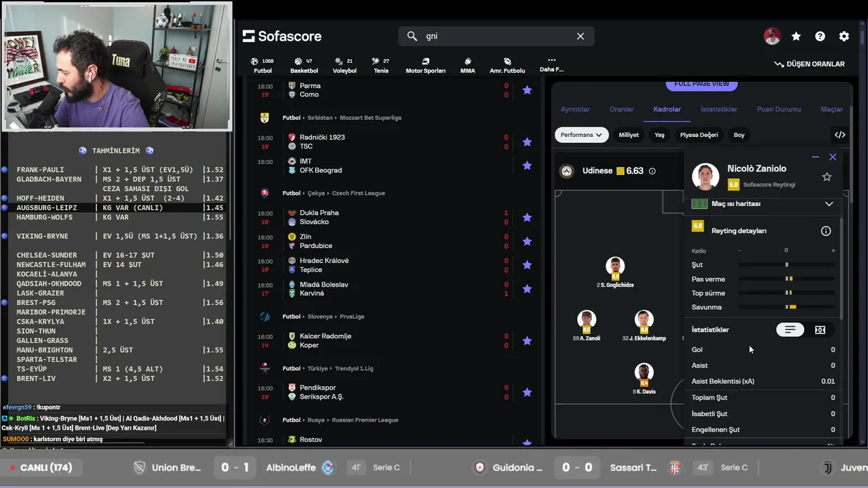
Task: Open J. Ekkelenkamp player on pitch
Action: [x=644, y=326]
